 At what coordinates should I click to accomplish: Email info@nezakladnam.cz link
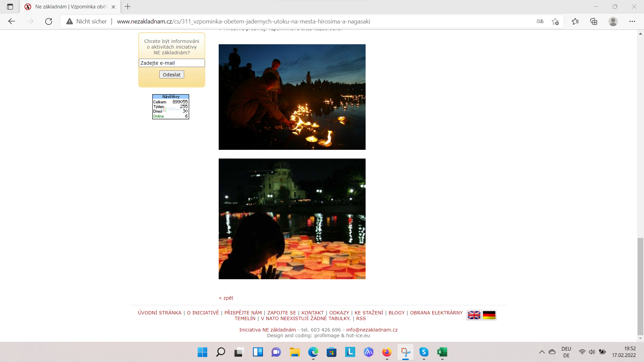[x=372, y=330]
